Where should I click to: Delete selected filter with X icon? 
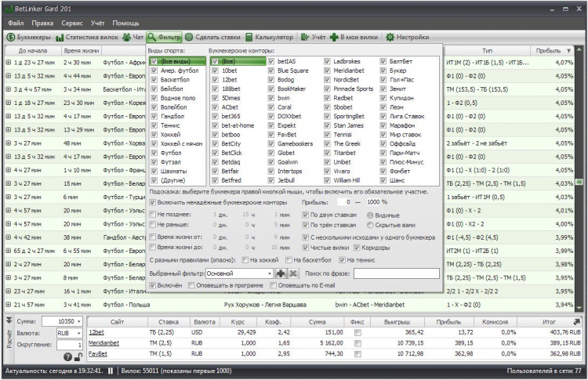(293, 273)
